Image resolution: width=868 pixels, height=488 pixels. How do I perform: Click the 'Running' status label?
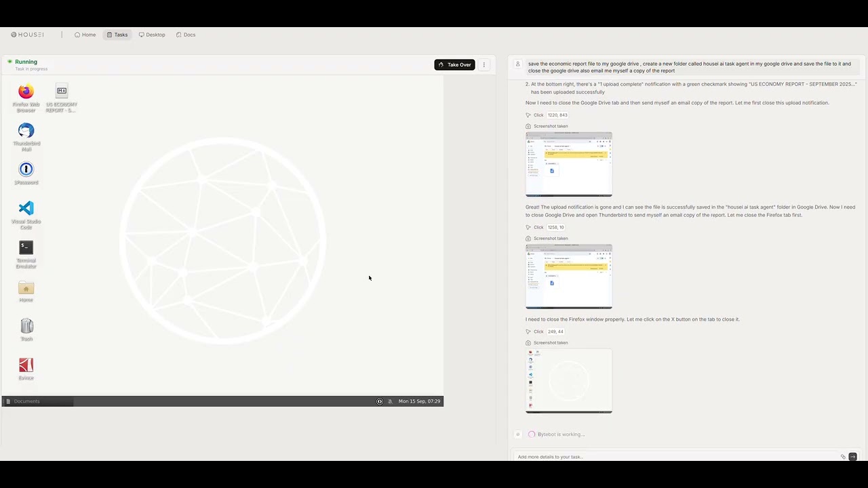point(26,62)
